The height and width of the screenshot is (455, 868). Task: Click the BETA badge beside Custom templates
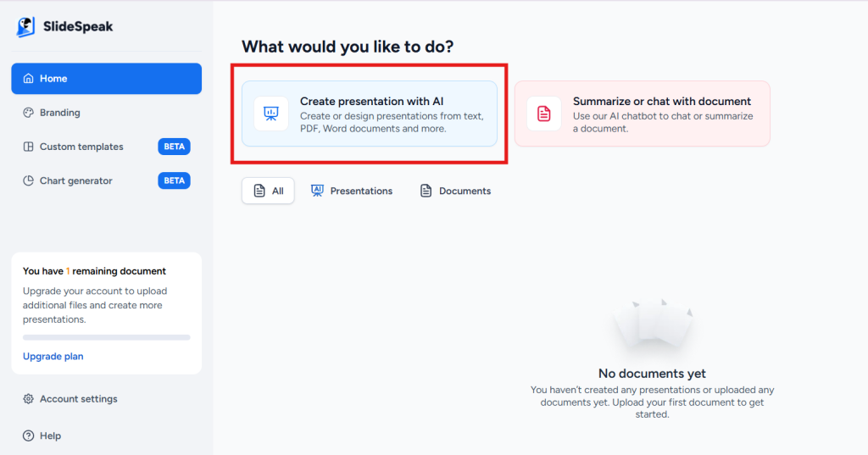(x=174, y=147)
